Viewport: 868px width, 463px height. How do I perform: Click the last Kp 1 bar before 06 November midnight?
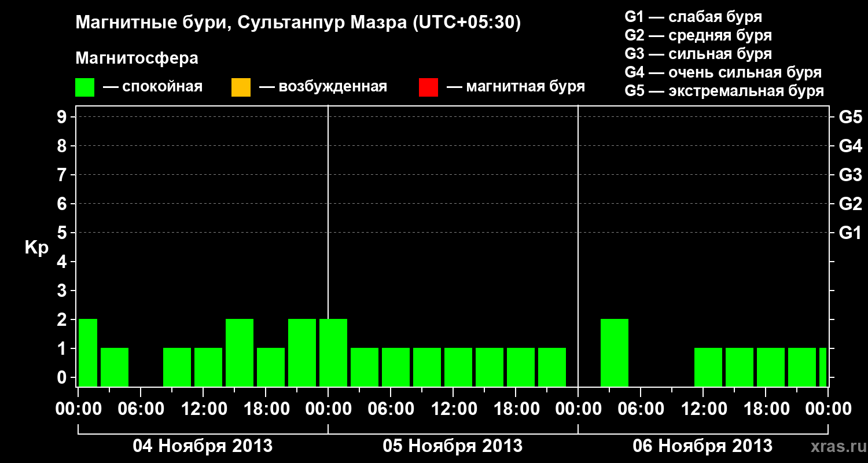point(552,367)
